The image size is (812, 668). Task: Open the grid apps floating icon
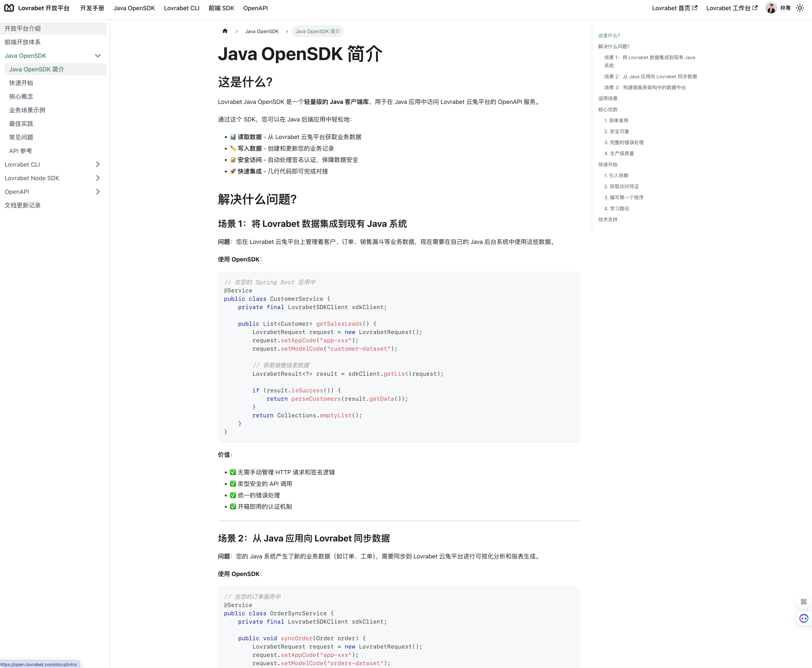pos(804,602)
